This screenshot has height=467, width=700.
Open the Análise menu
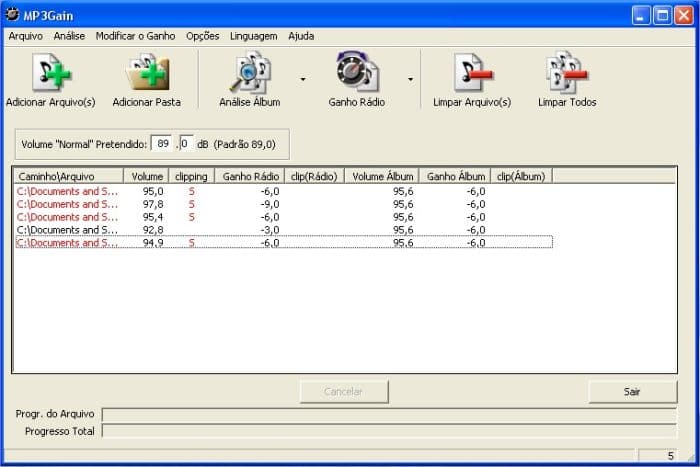click(x=69, y=36)
